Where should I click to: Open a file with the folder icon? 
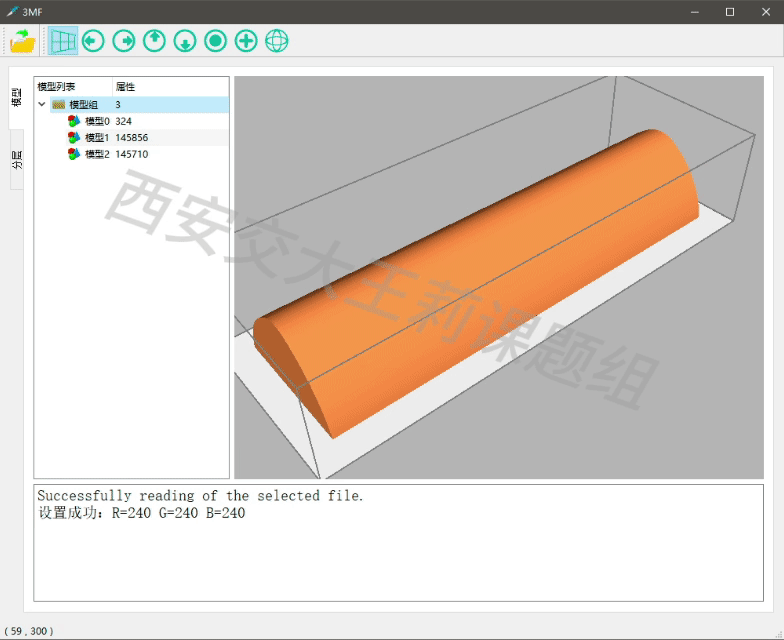point(23,41)
